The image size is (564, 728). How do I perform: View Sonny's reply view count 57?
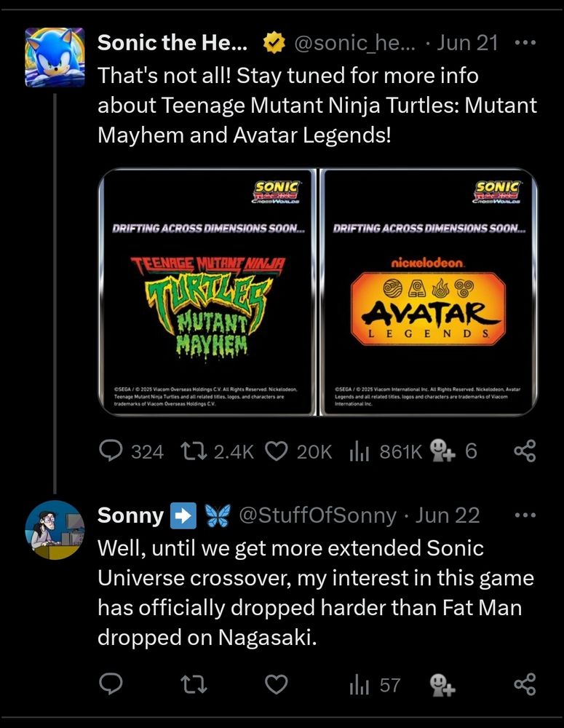tap(375, 684)
